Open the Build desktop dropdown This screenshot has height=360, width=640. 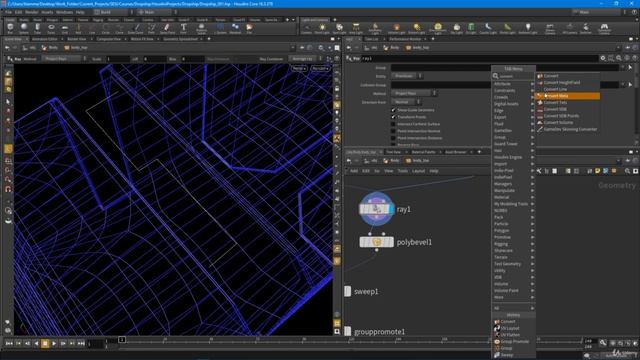(113, 12)
